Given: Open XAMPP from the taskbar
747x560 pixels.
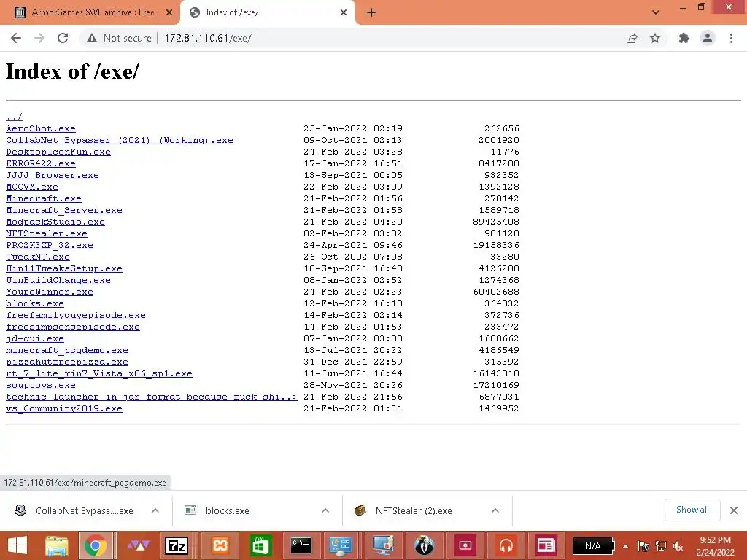Looking at the screenshot, I should [220, 545].
